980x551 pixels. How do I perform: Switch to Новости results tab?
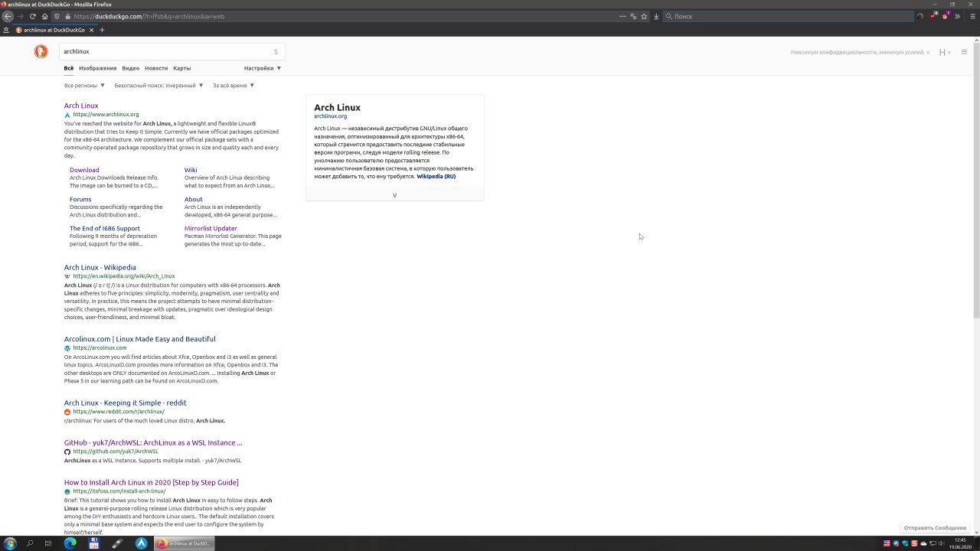[156, 68]
